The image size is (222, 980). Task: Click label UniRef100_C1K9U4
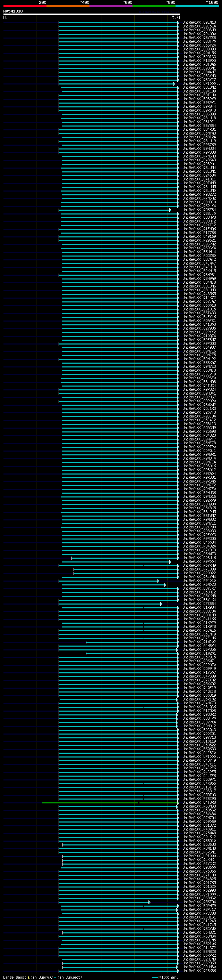(x=199, y=607)
